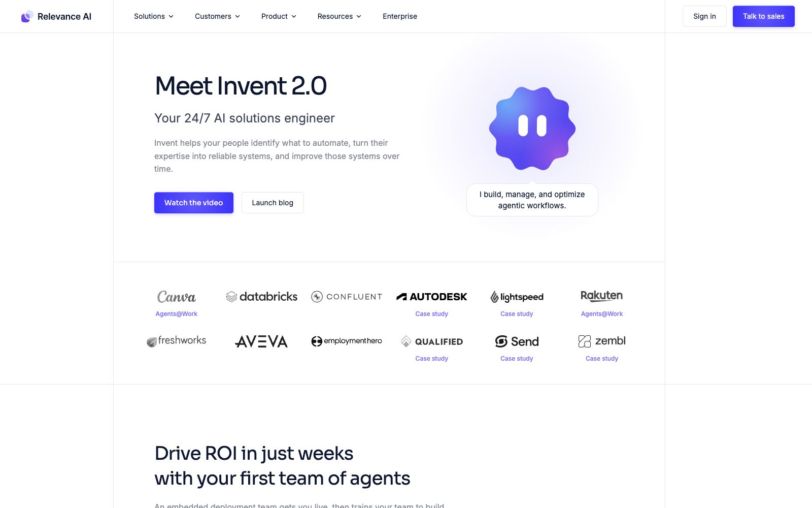
Task: Click the Relevance AI logo icon
Action: click(27, 16)
